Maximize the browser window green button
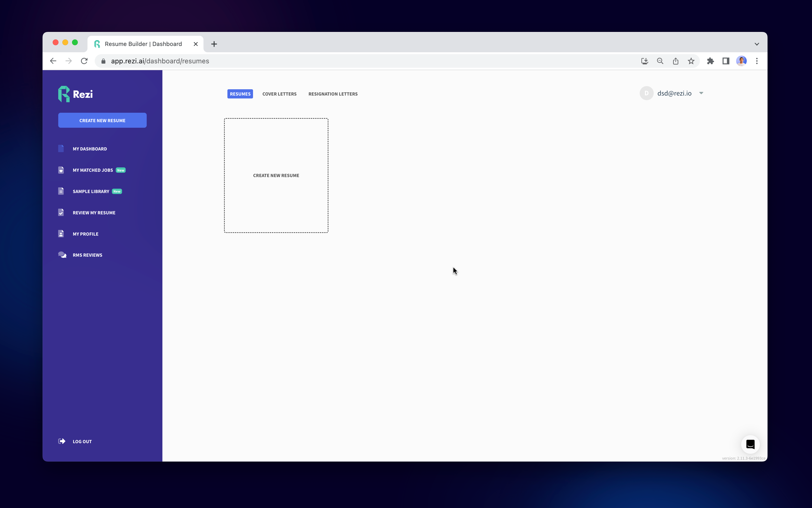Image resolution: width=812 pixels, height=508 pixels. (x=75, y=42)
